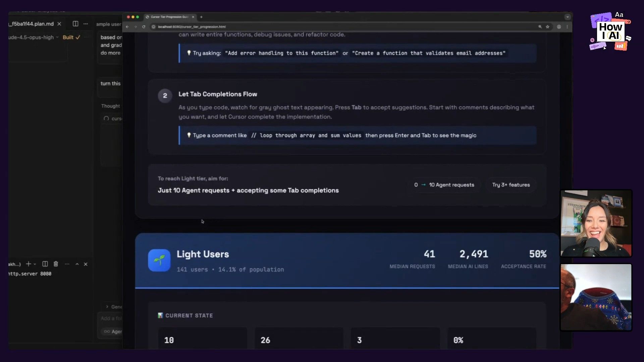Viewport: 644px width, 362px height.
Task: Expand the browser tab search chevron
Action: click(568, 17)
